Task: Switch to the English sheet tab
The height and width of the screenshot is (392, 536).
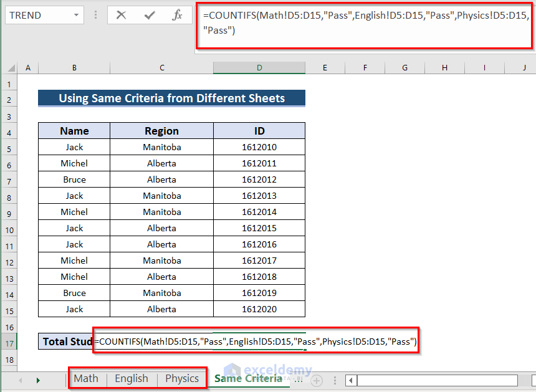Action: (x=132, y=378)
